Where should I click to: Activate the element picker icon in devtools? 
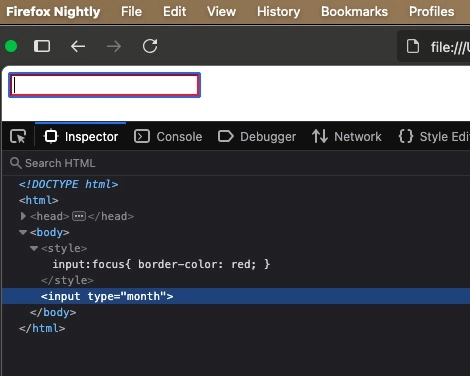point(18,136)
